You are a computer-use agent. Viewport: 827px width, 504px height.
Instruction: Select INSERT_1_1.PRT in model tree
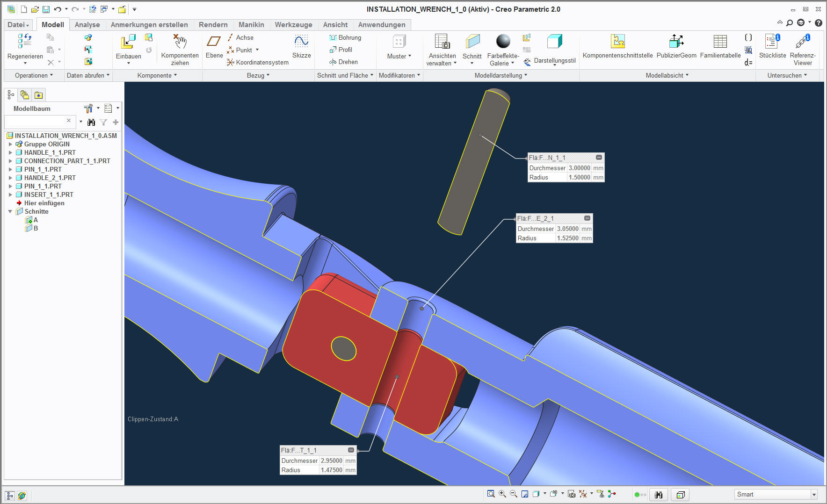point(44,194)
